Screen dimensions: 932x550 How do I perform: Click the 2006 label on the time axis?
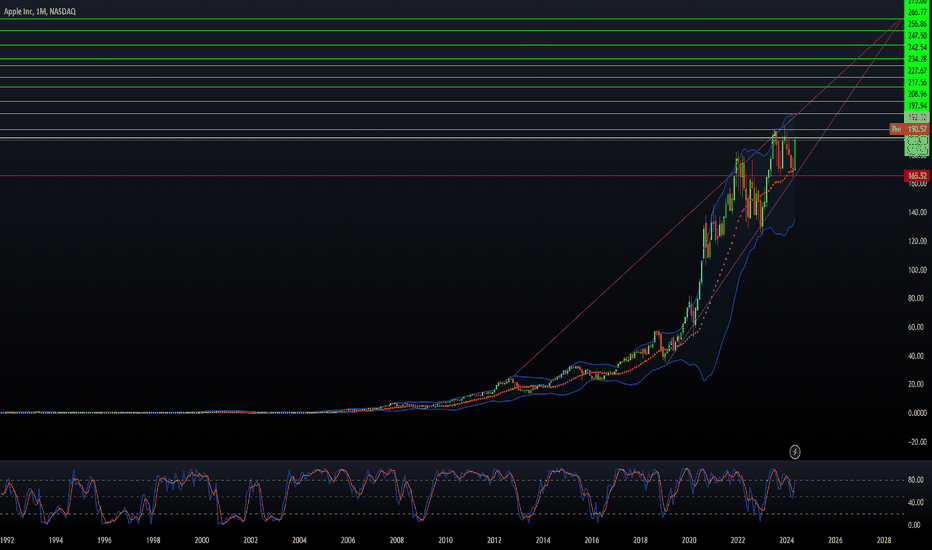348,540
